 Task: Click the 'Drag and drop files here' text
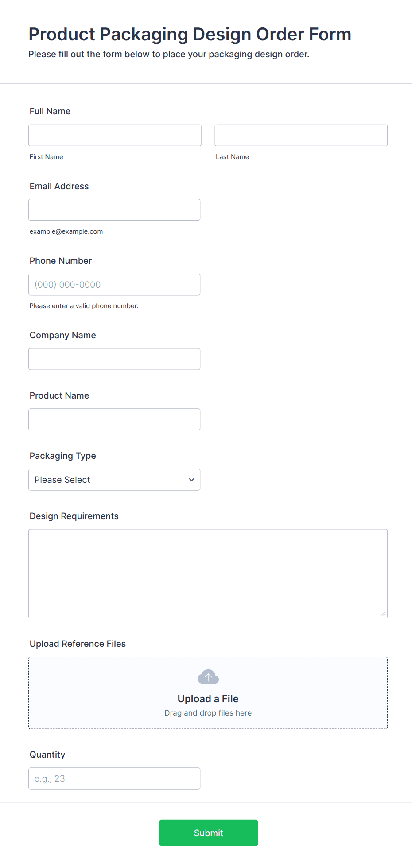[208, 713]
